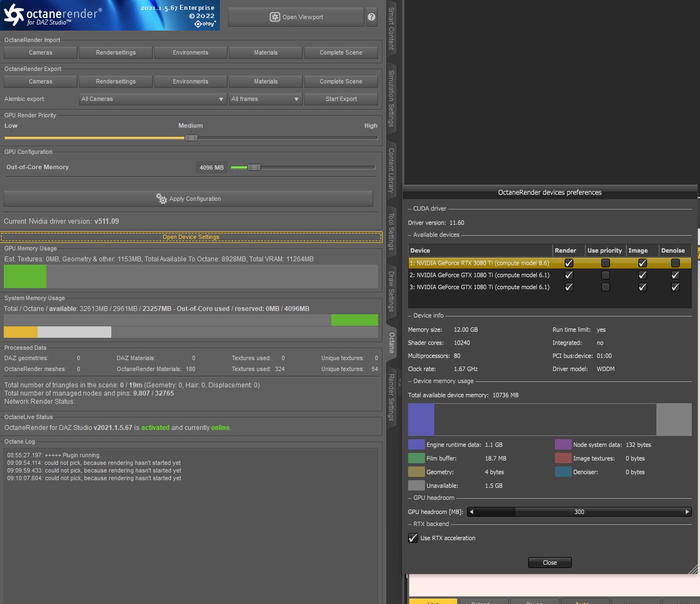The height and width of the screenshot is (604, 700).
Task: Click Open Device Settings
Action: click(x=191, y=237)
